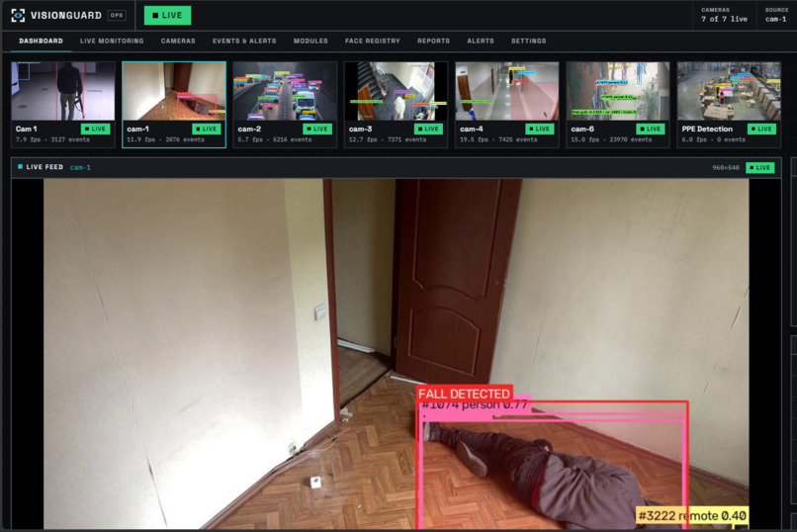Click LIVE badge on Cam 1 card
Viewport: 797px width, 532px height.
96,130
